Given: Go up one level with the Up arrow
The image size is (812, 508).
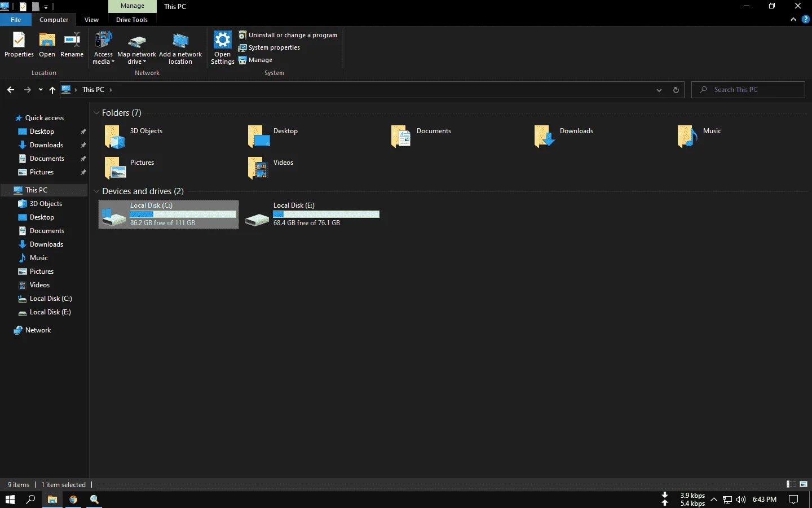Looking at the screenshot, I should point(52,90).
